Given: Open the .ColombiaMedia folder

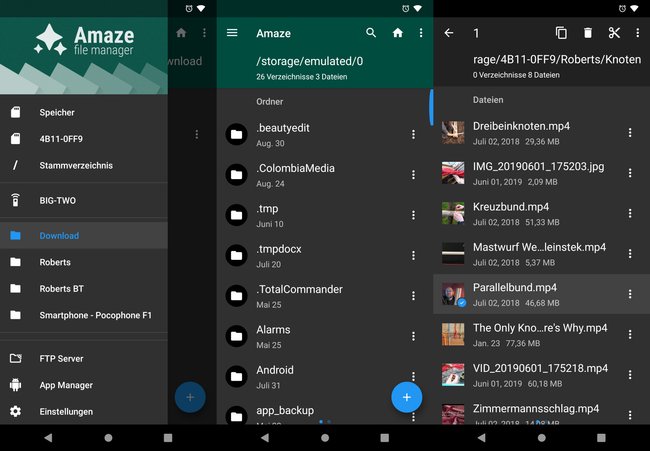Looking at the screenshot, I should pyautogui.click(x=325, y=175).
